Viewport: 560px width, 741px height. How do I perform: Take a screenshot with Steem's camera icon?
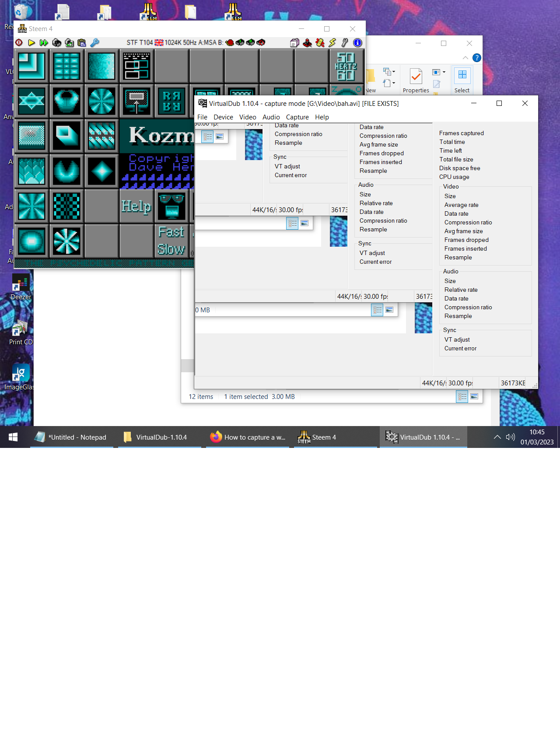click(69, 42)
